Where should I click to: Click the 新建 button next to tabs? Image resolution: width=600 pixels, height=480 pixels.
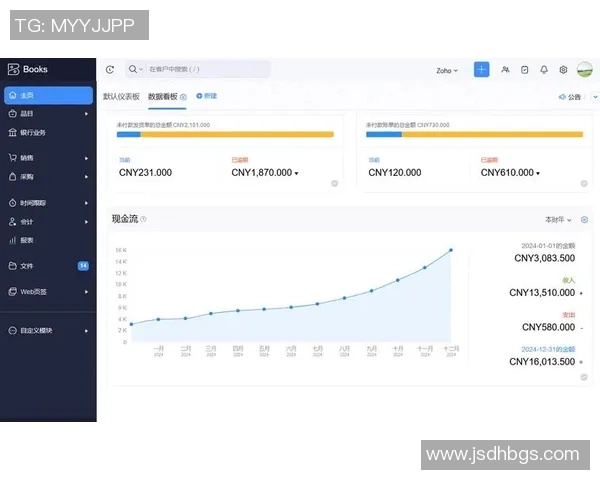click(x=207, y=96)
